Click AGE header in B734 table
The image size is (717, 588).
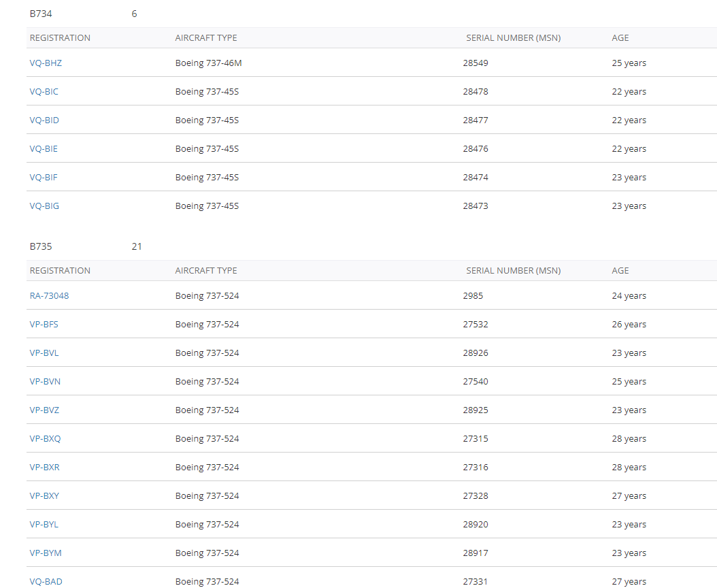point(620,38)
